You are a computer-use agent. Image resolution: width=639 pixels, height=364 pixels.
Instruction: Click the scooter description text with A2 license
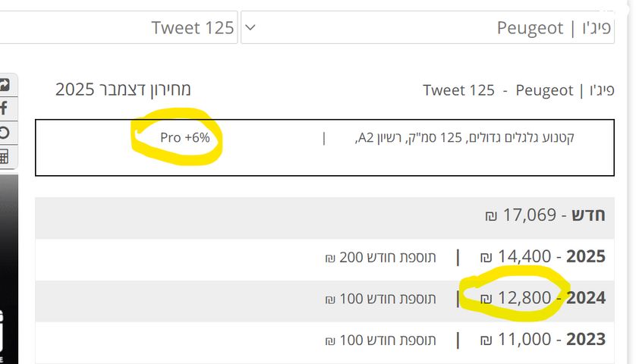[x=464, y=138]
